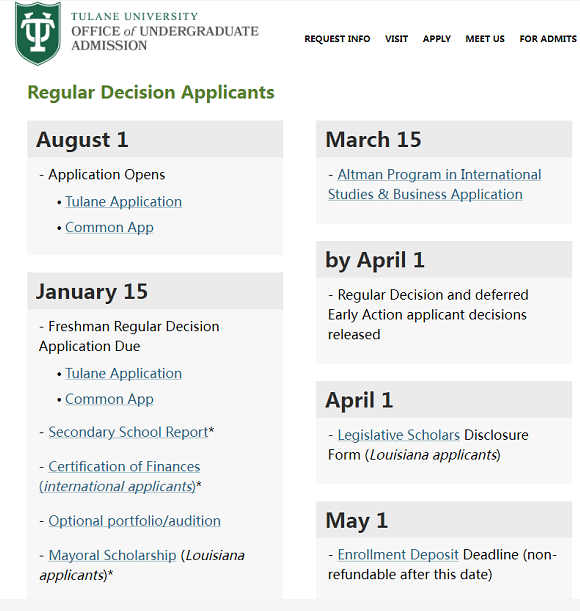Click 'Regular Decision and deferred Early Action' text
The height and width of the screenshot is (611, 580).
(428, 305)
